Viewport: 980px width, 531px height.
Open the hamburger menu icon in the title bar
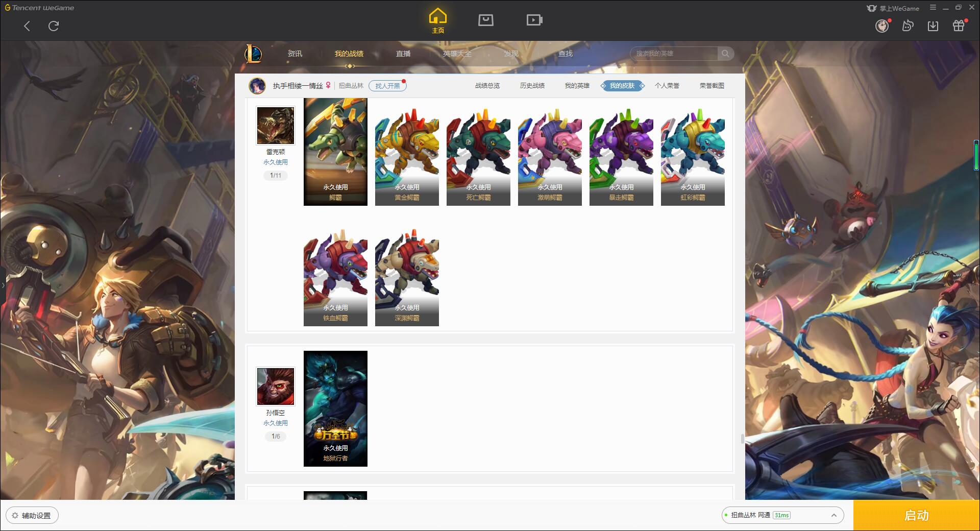[933, 8]
